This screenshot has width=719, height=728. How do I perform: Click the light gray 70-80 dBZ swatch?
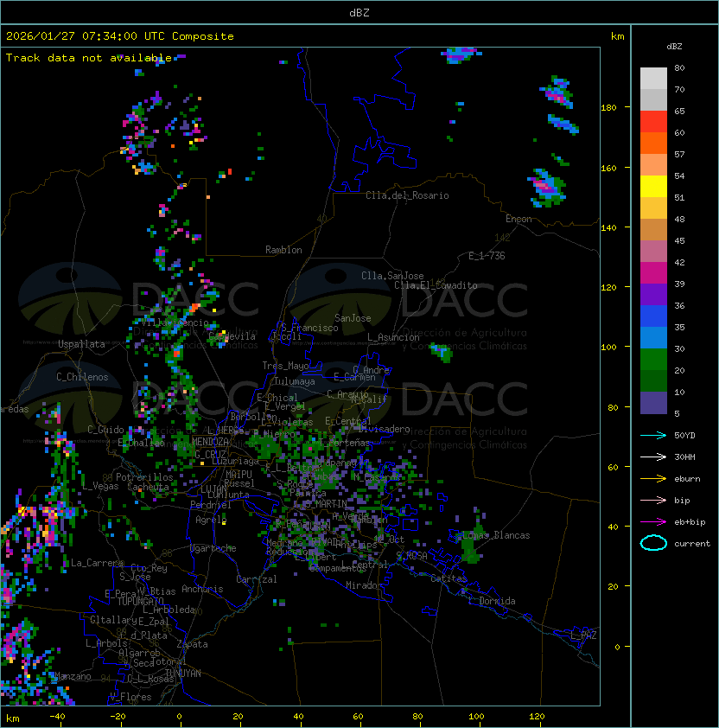click(x=653, y=79)
